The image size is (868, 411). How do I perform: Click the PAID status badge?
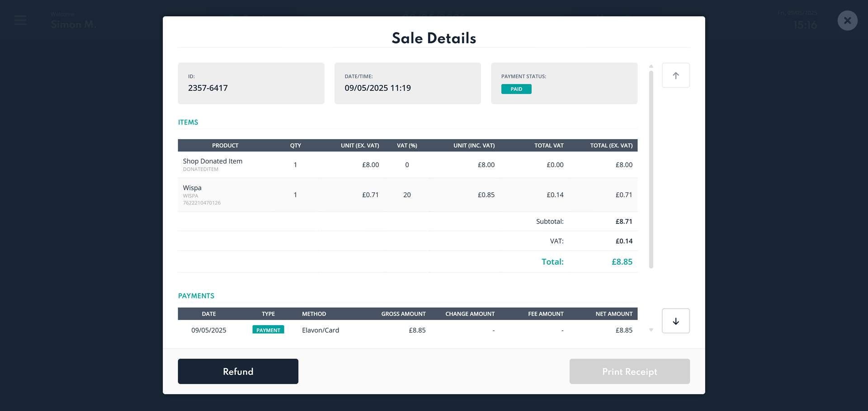516,89
